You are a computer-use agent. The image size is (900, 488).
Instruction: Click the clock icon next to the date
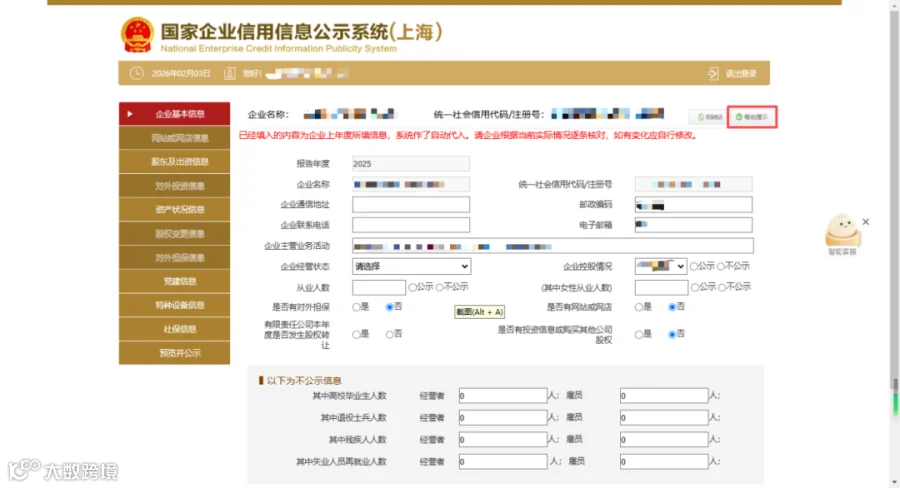[x=137, y=73]
